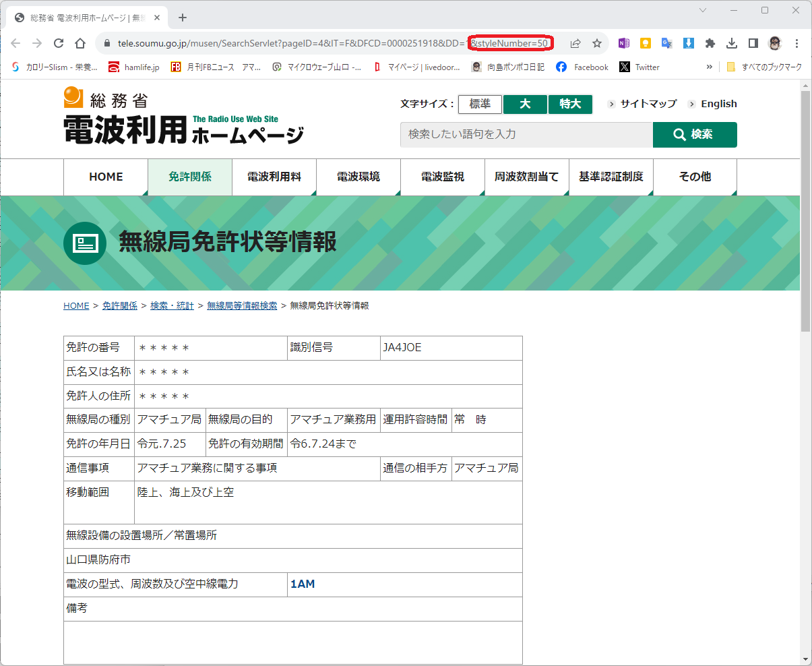Screen dimensions: 812x666
Task: Expand the bookmarks overflow chevron
Action: (709, 67)
